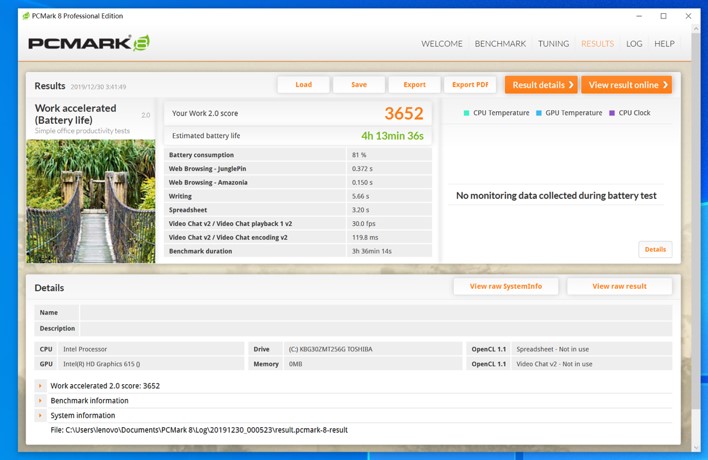Expand the System information section
This screenshot has width=708, height=460.
point(40,416)
